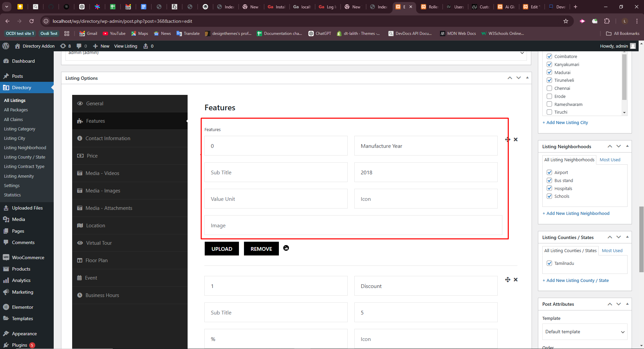Switch to the Virtual Tour tab

[130, 243]
